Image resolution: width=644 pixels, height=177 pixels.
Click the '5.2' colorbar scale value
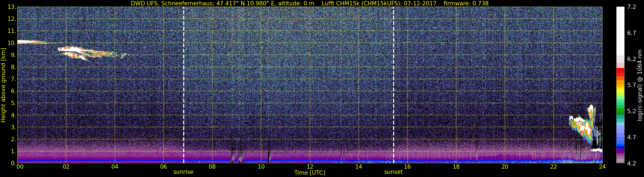pyautogui.click(x=632, y=111)
